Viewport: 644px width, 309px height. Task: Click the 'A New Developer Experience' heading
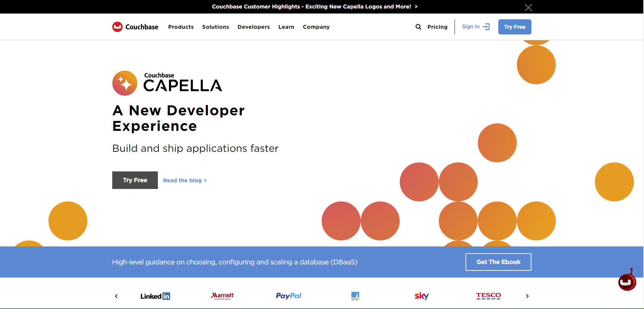pos(178,118)
